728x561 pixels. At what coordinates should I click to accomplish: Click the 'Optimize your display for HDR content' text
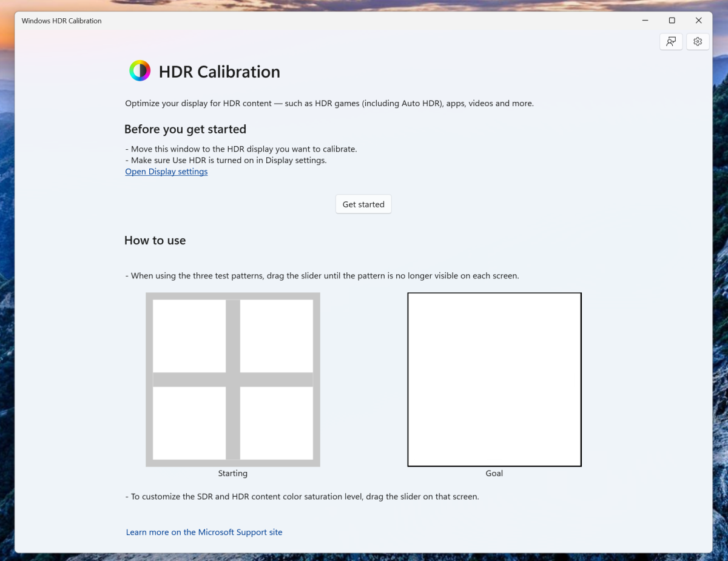click(x=329, y=103)
